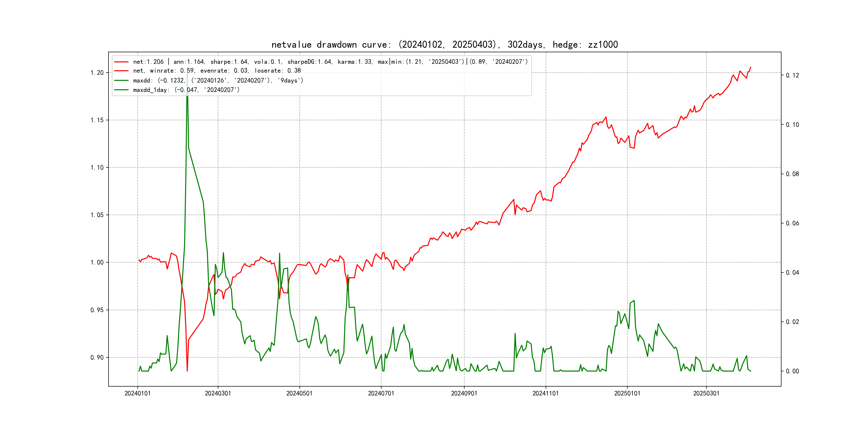Click the 0.12 right axis tick label
Screen dimensions: 868x434
point(792,76)
